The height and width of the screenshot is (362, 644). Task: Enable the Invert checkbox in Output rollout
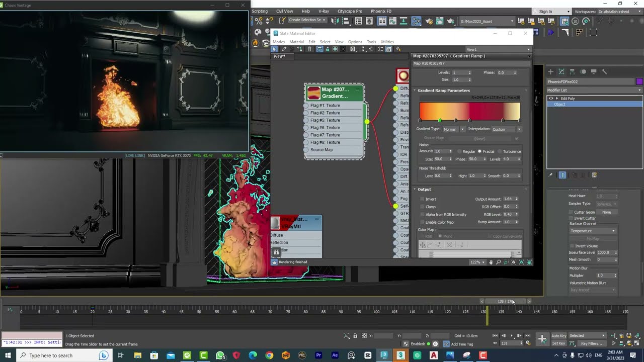coord(423,199)
